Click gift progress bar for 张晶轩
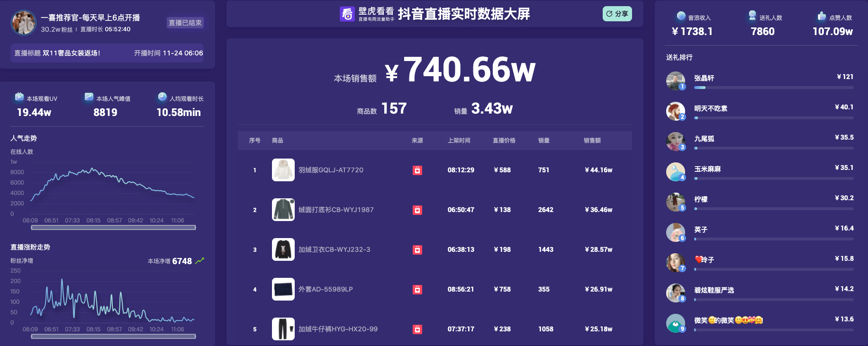 click(x=774, y=88)
